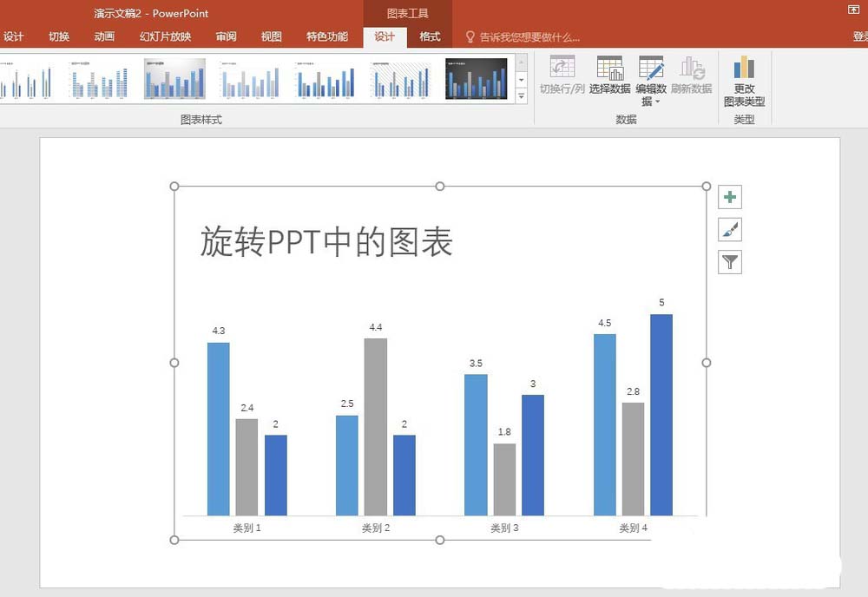Viewport: 868px width, 597px height.
Task: Open the 视图 tab
Action: pos(271,37)
